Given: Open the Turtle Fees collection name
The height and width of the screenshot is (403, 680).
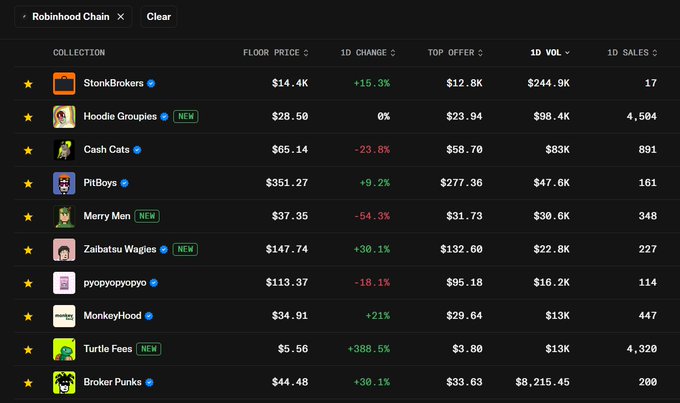Looking at the screenshot, I should click(108, 349).
